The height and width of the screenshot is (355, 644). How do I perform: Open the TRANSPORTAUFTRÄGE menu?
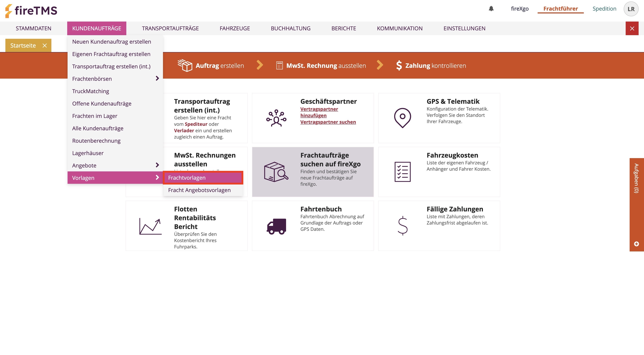tap(170, 29)
